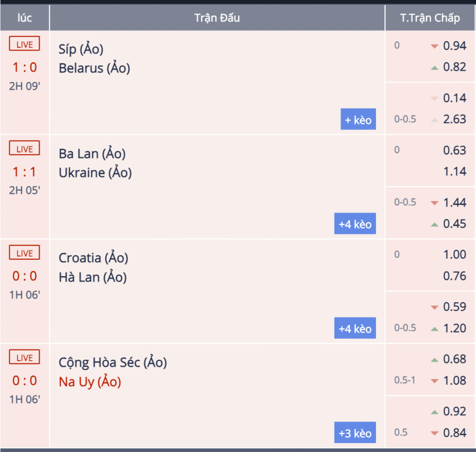Click the "lúc" time column header
The width and height of the screenshot is (476, 452).
25,18
